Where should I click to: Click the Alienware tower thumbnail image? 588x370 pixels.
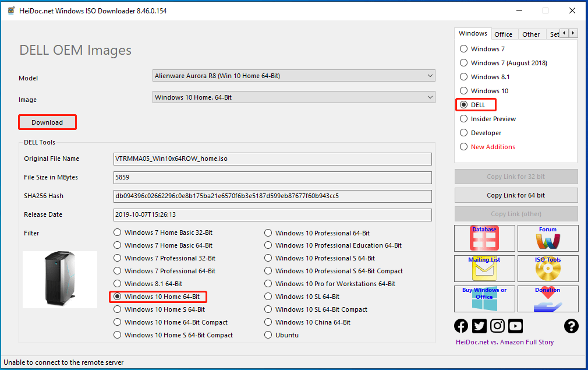tap(60, 280)
